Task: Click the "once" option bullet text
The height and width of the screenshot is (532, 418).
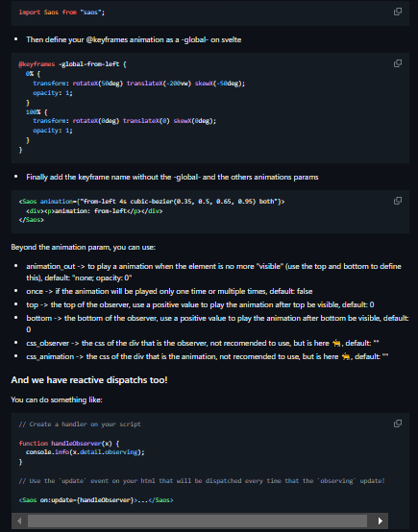Action: [x=169, y=291]
